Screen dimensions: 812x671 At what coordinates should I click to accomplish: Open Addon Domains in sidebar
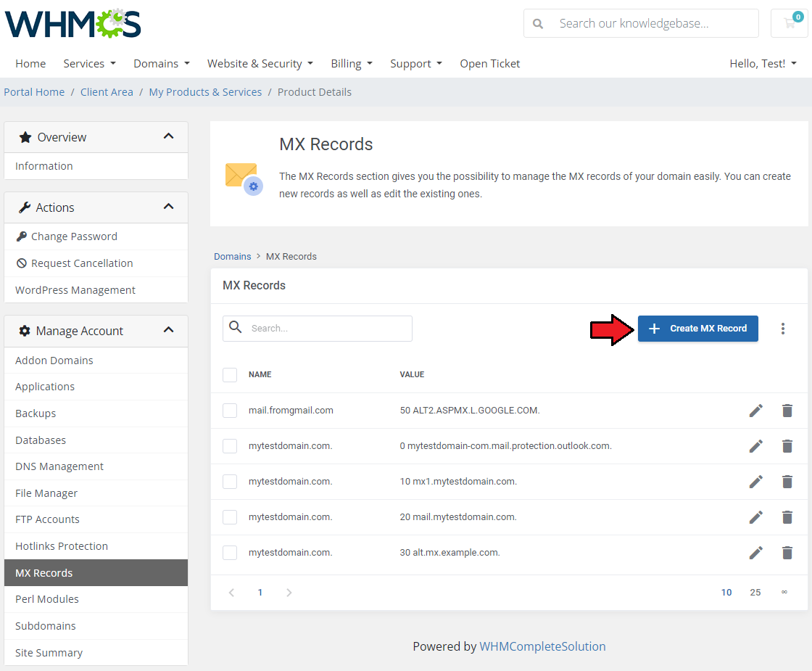(x=96, y=360)
